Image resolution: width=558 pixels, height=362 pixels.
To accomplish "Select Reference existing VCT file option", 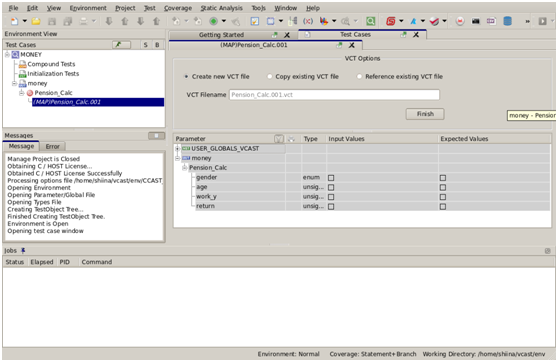I will pos(359,77).
